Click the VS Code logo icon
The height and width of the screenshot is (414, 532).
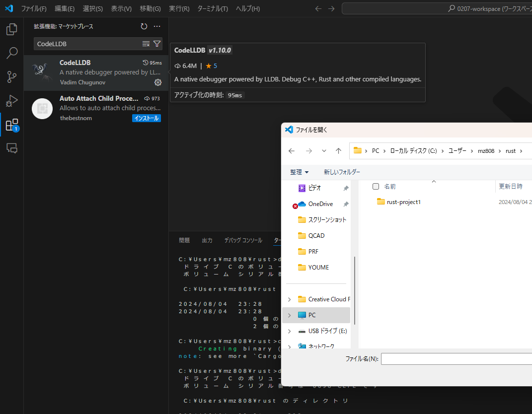[9, 8]
